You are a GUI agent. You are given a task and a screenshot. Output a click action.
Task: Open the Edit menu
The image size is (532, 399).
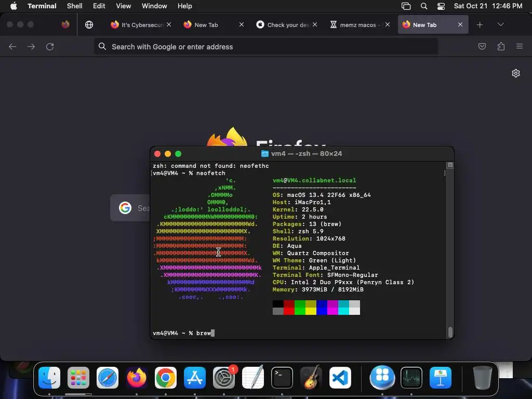click(99, 6)
